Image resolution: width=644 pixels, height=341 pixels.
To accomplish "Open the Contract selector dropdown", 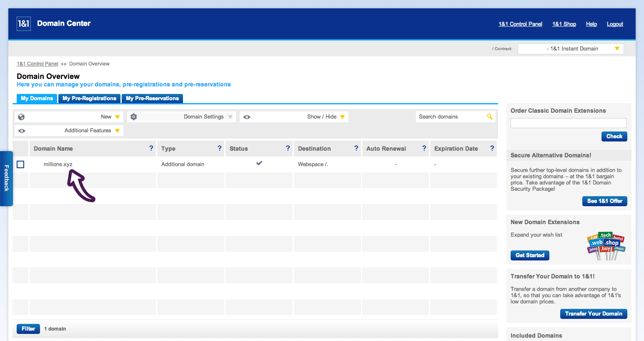I will (571, 49).
